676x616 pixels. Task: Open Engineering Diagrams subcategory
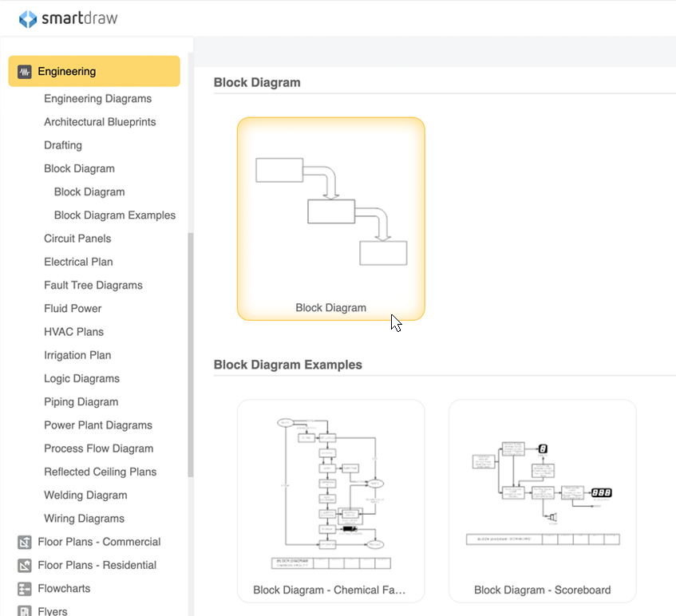tap(98, 99)
